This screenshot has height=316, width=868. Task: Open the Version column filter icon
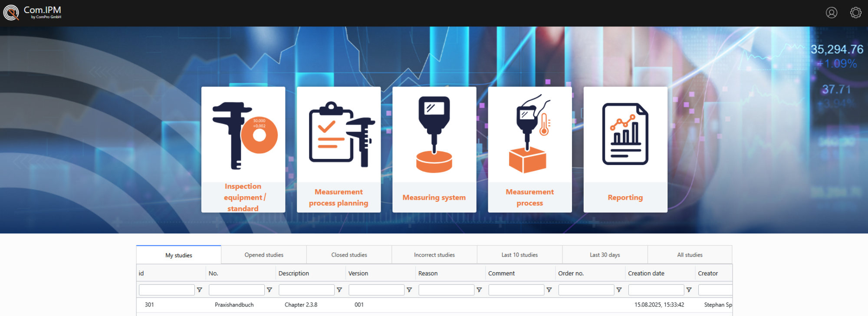(x=409, y=290)
